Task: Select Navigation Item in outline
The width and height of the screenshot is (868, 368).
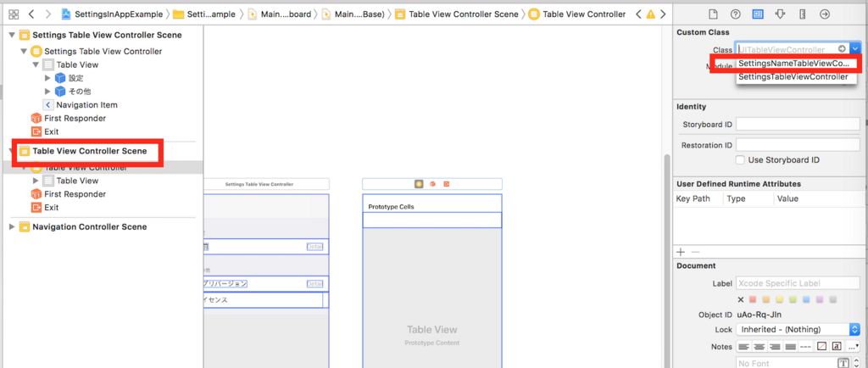Action: 81,104
